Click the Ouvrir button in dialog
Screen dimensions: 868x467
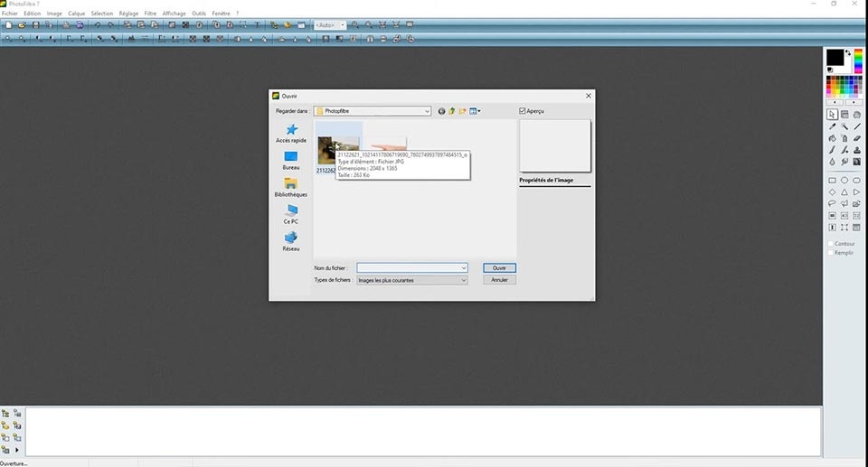click(x=499, y=267)
